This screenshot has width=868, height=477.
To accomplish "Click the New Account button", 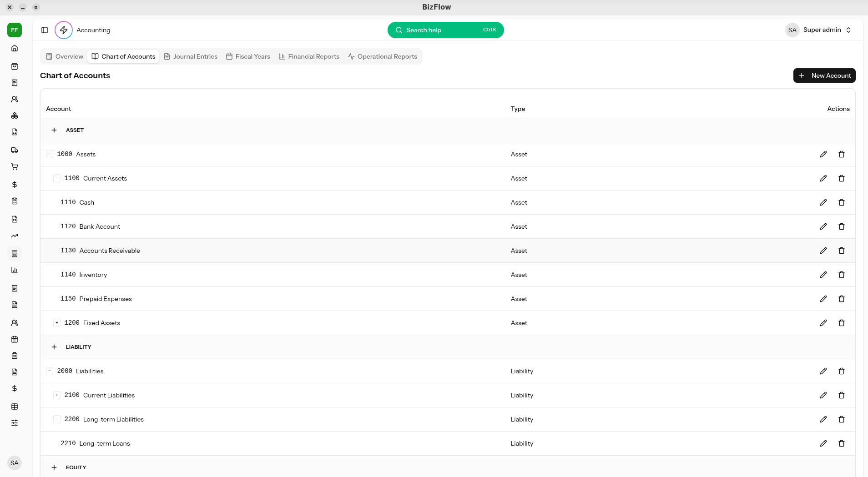I will tap(824, 75).
